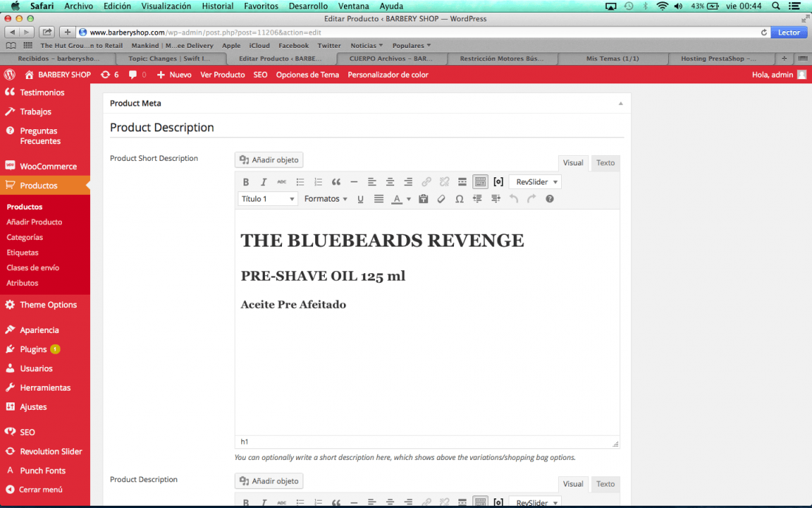Align short description text to the right
Screen dimensions: 812x508
(408, 182)
